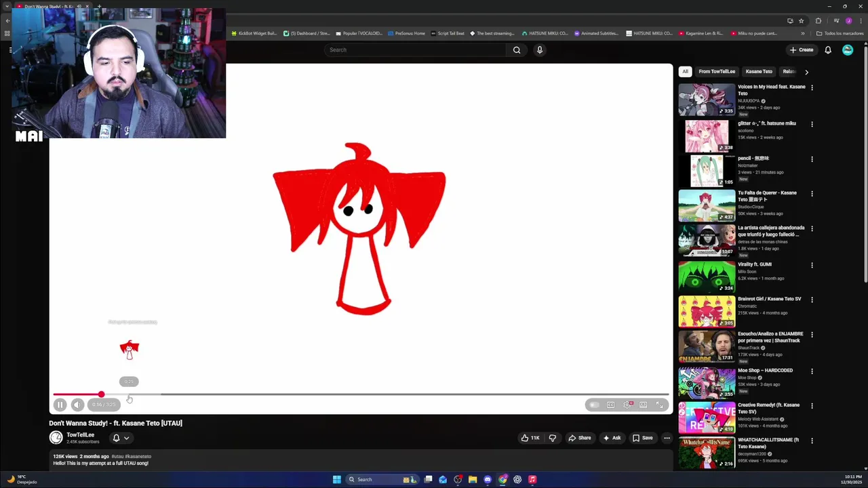
Task: Open the TowTellLee channel name link
Action: pos(80,435)
